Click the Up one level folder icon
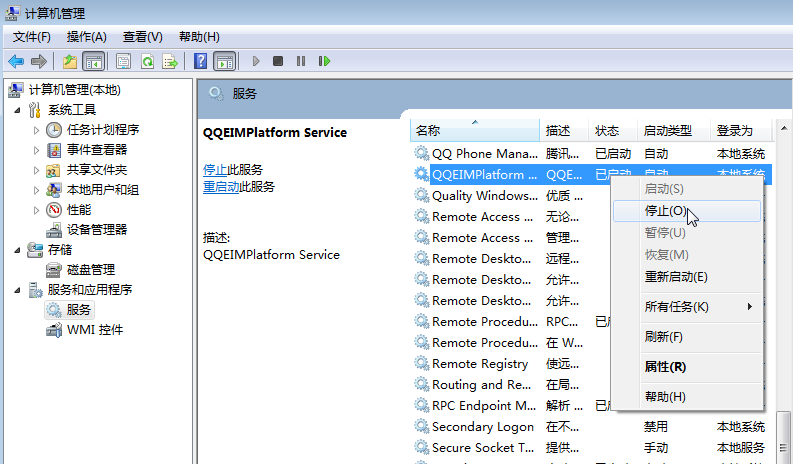Screen dimensions: 793x464 tap(70, 62)
